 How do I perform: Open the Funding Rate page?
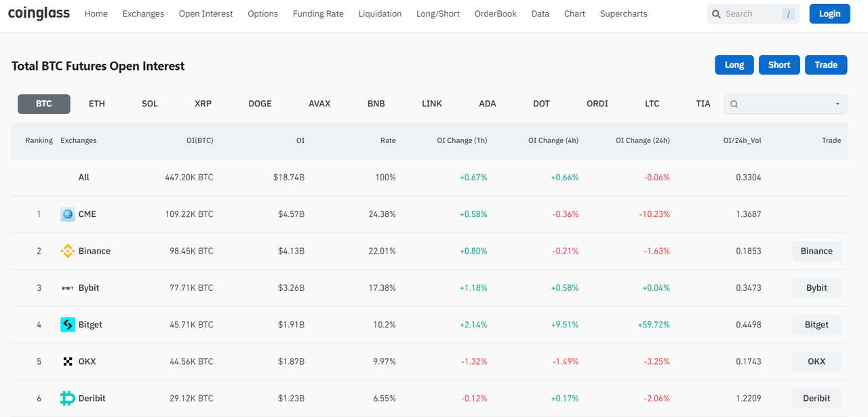coord(318,14)
